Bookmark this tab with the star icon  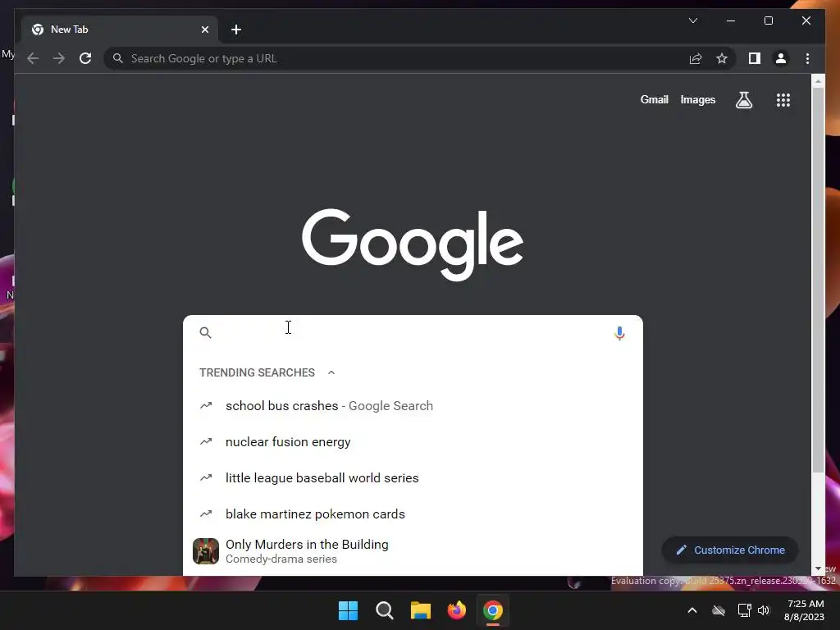coord(722,58)
